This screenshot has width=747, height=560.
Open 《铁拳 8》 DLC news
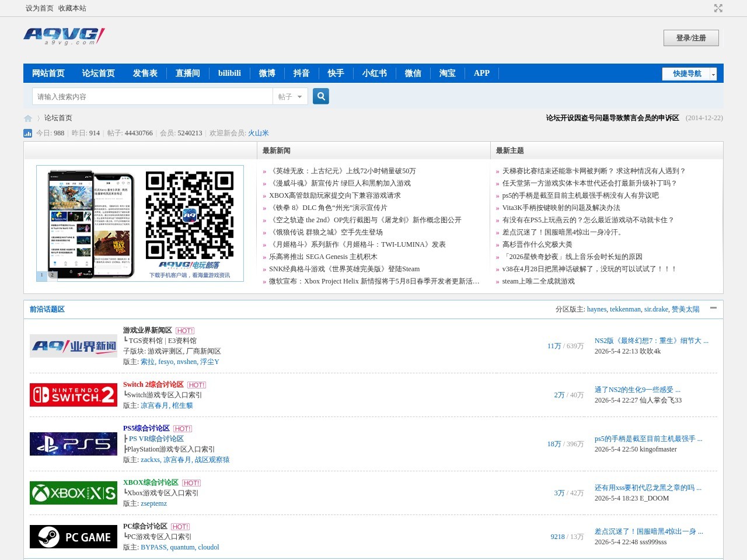(x=328, y=208)
